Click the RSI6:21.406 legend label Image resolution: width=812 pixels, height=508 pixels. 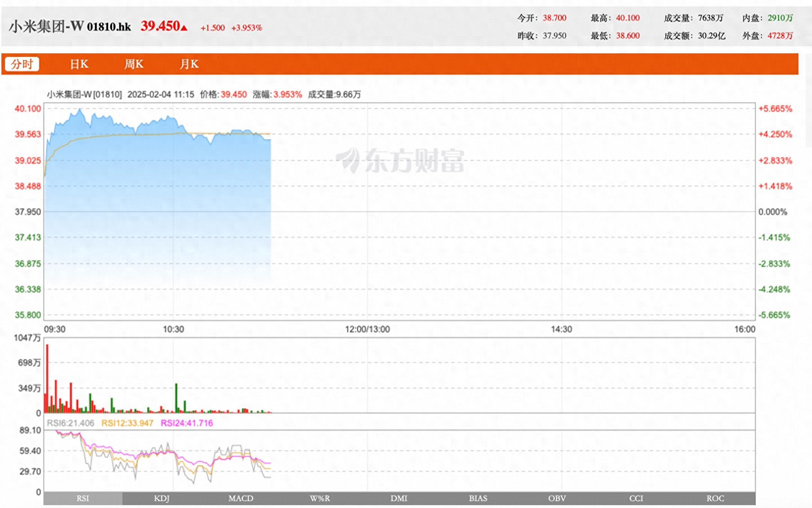coord(70,423)
